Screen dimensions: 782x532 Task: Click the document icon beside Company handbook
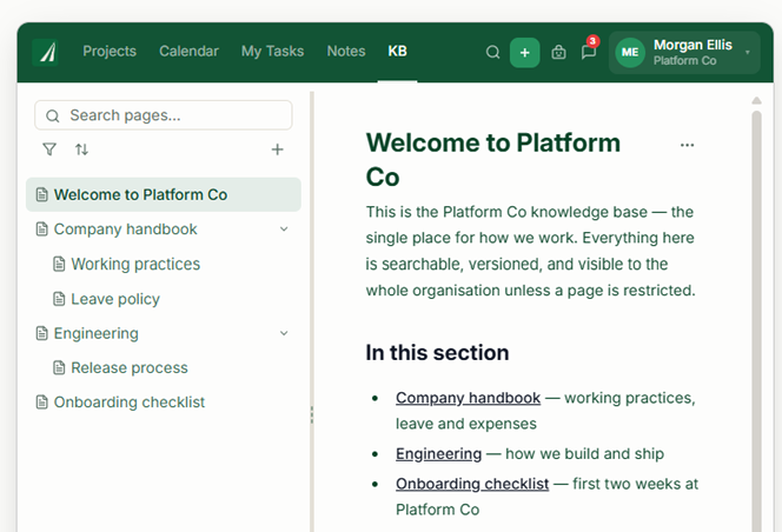[x=42, y=229]
